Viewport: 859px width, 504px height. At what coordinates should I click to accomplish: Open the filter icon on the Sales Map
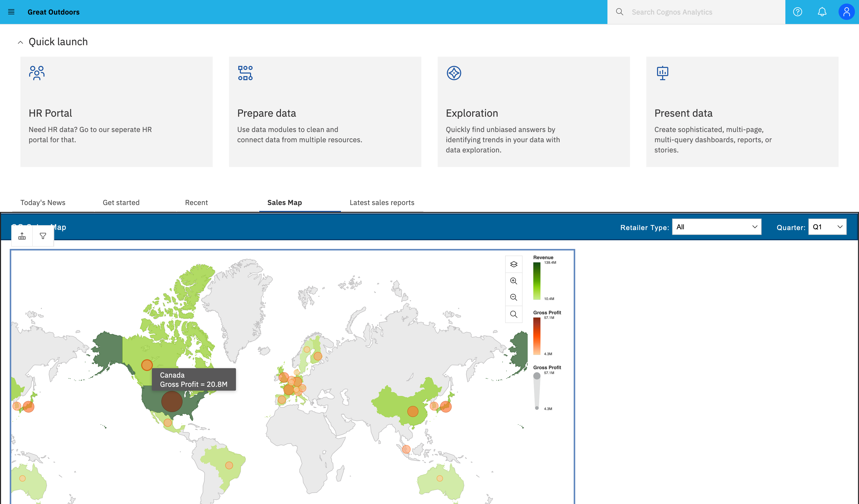tap(43, 235)
